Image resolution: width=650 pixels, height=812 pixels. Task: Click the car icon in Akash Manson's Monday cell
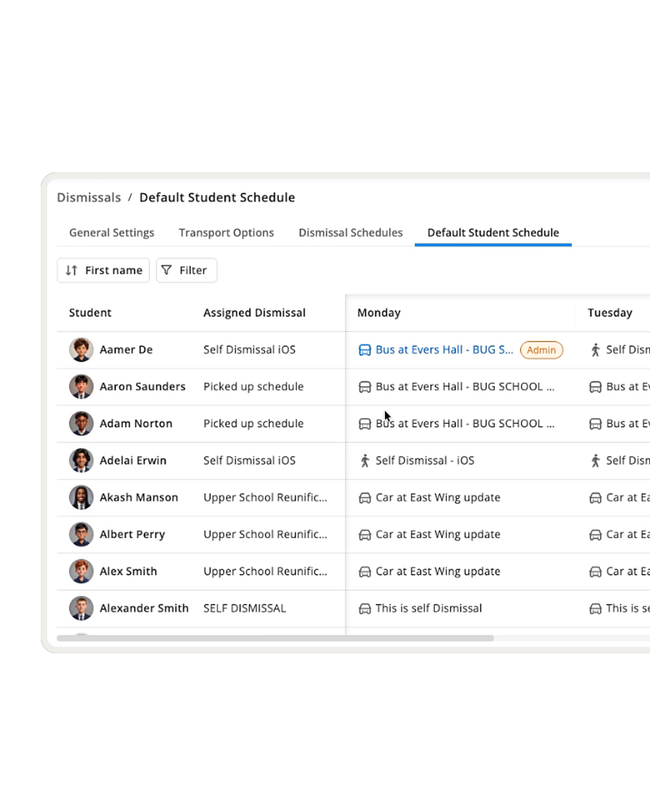point(365,498)
